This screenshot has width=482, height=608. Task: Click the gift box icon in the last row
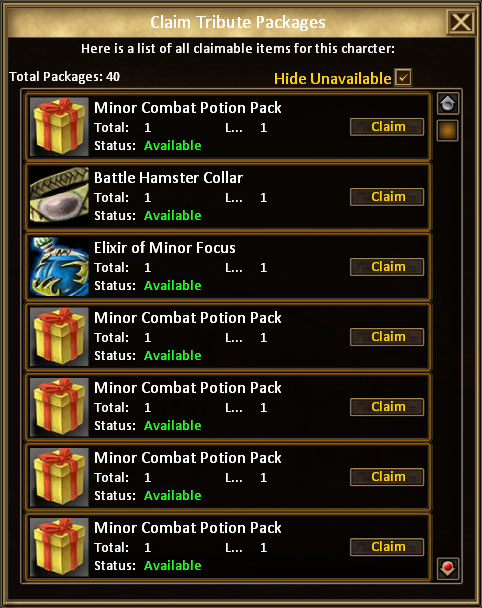59,547
